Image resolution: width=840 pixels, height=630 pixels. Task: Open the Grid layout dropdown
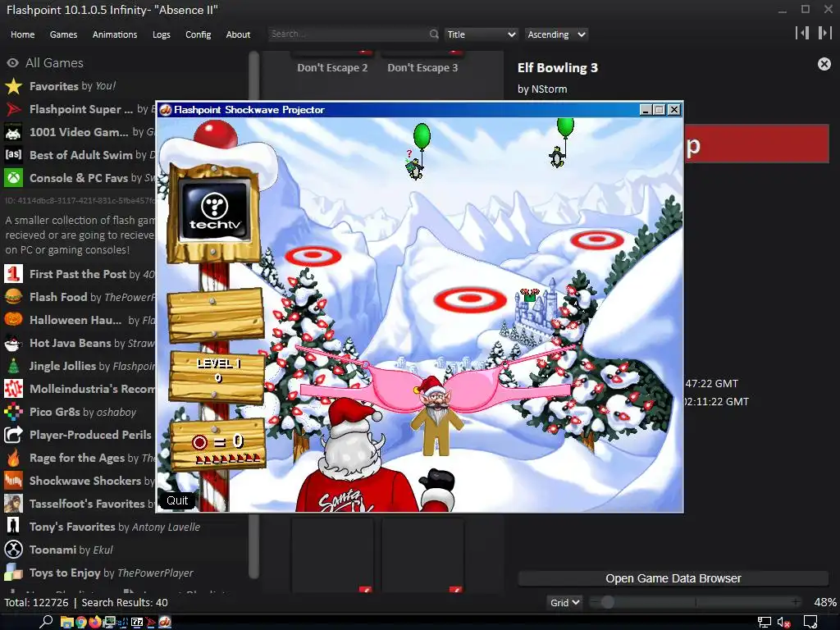pos(564,603)
